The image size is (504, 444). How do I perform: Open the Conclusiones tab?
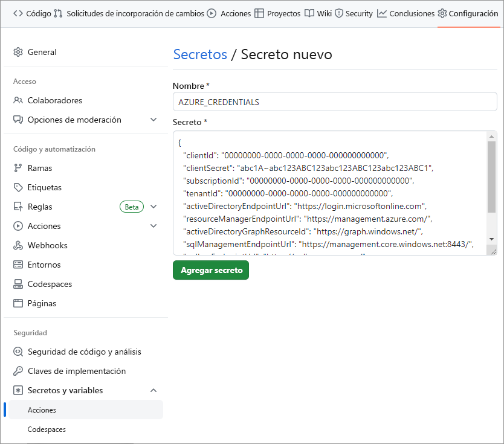(405, 13)
